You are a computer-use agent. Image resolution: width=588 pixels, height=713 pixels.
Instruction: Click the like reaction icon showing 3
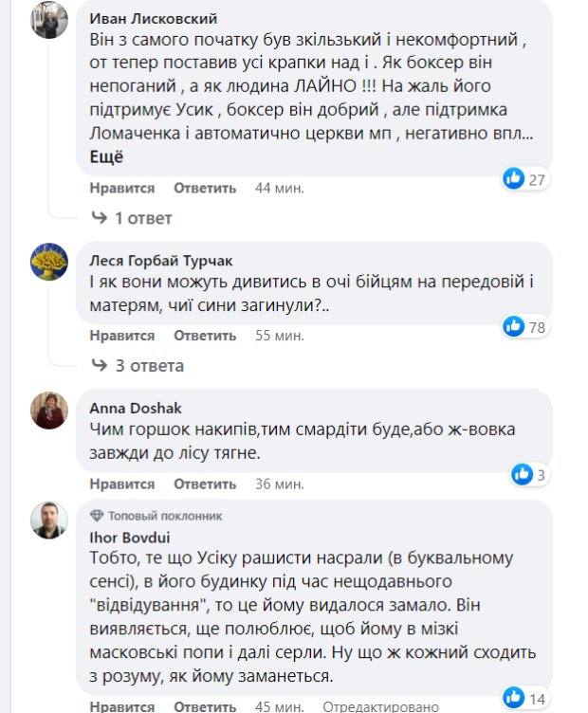pyautogui.click(x=521, y=473)
